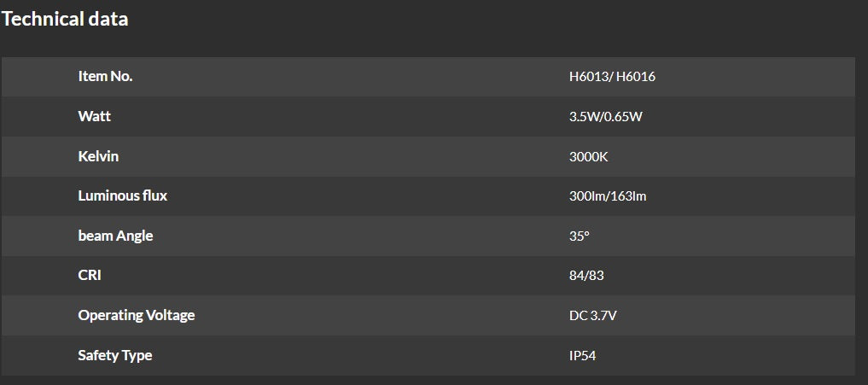Select the 0.65W wattage text
The width and height of the screenshot is (868, 385).
(x=625, y=116)
